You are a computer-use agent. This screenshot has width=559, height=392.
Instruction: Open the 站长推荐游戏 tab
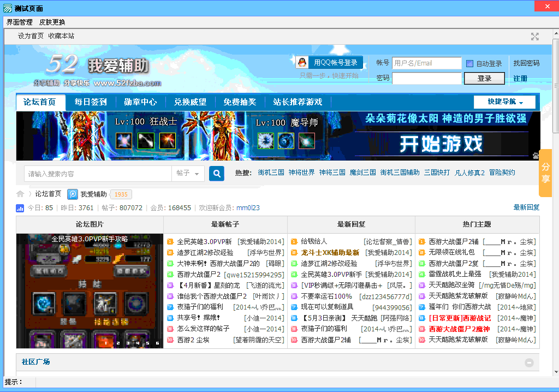point(298,102)
